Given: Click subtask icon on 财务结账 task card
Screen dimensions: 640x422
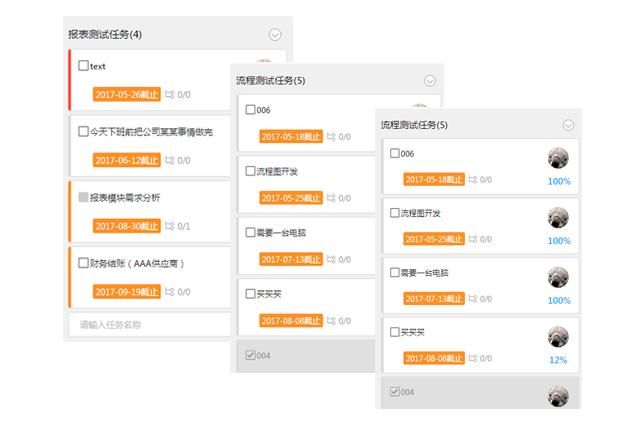Looking at the screenshot, I should 169,292.
